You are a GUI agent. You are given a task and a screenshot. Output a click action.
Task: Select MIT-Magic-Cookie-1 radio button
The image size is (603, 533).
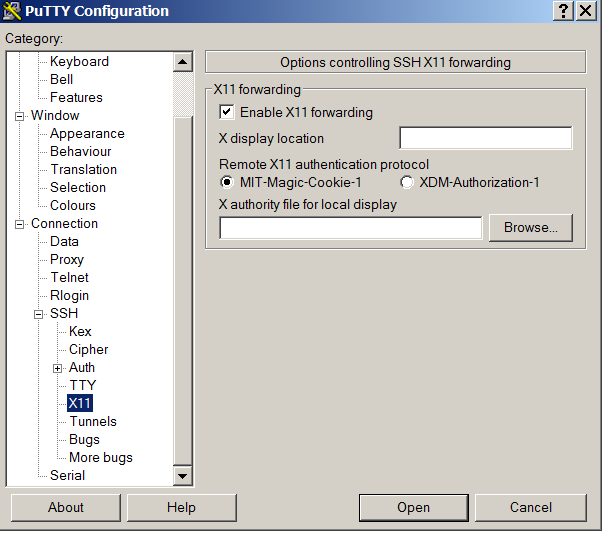click(x=227, y=182)
